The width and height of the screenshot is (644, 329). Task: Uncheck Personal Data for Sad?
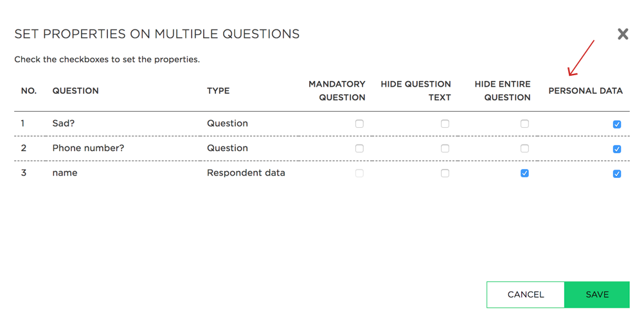tap(617, 124)
